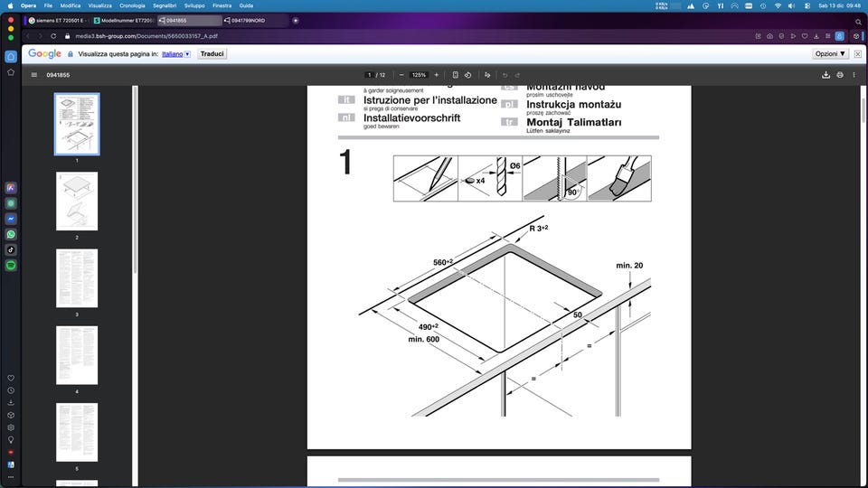
Task: Open the Guida menu
Action: click(x=246, y=5)
